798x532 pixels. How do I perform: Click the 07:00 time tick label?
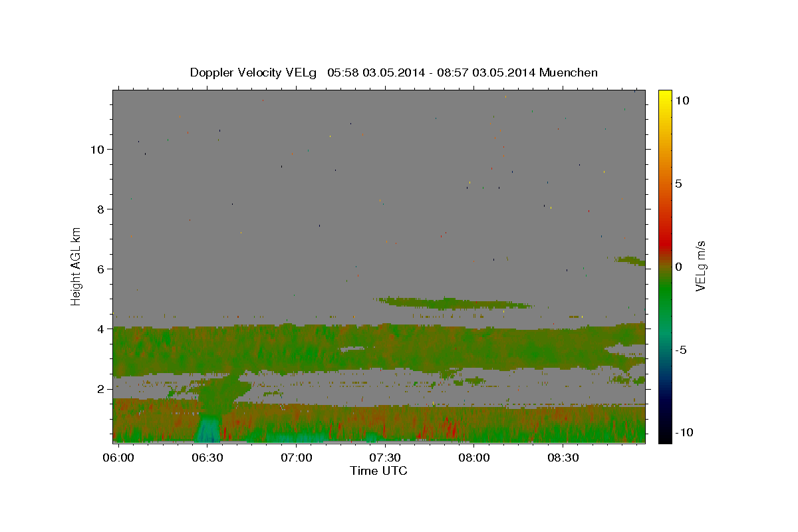297,458
